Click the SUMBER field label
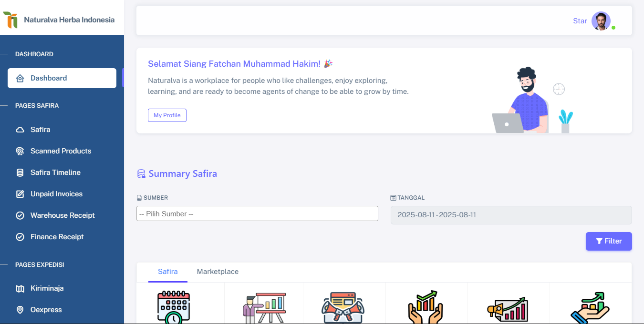This screenshot has height=324, width=644. [156, 198]
